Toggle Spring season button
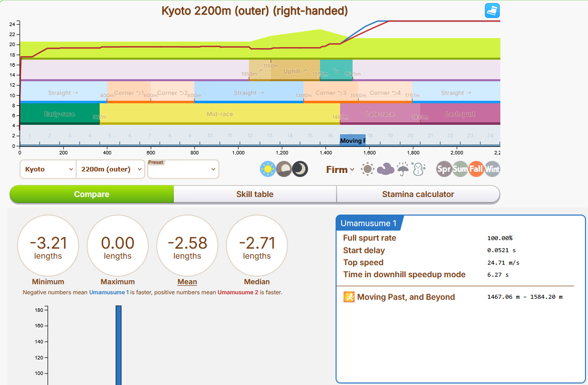This screenshot has height=385, width=588. click(x=444, y=169)
